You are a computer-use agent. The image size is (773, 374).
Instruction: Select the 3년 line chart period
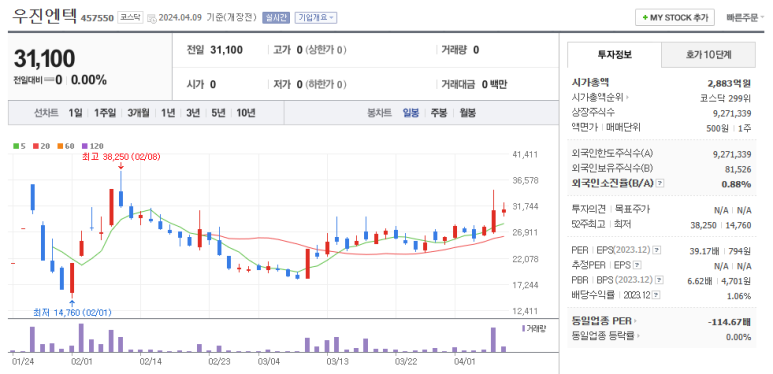[x=193, y=113]
